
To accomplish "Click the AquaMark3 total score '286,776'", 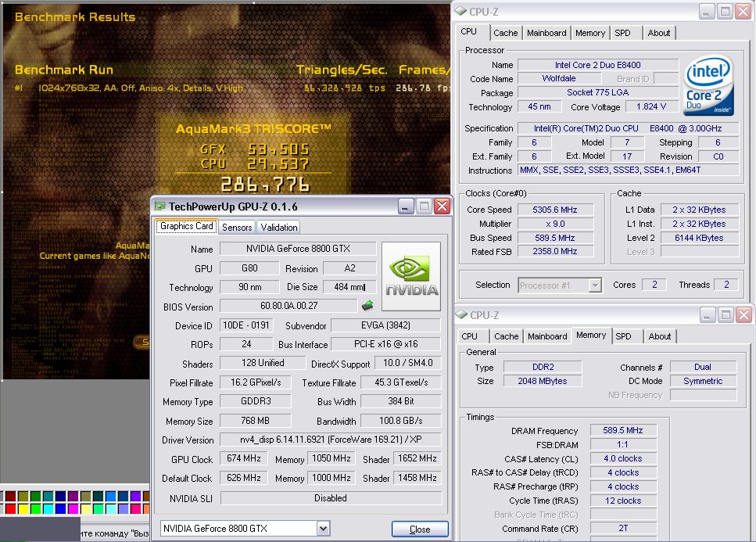I will coord(265,185).
